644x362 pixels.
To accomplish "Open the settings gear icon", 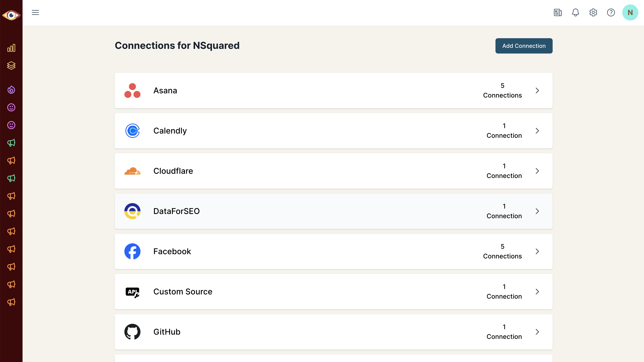I will click(593, 12).
